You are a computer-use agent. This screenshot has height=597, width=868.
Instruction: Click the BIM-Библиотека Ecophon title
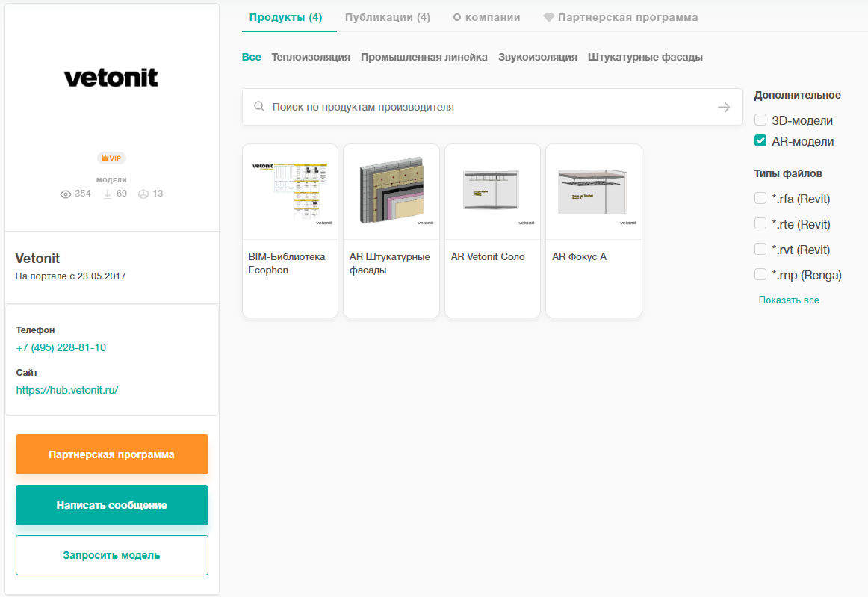pyautogui.click(x=287, y=263)
